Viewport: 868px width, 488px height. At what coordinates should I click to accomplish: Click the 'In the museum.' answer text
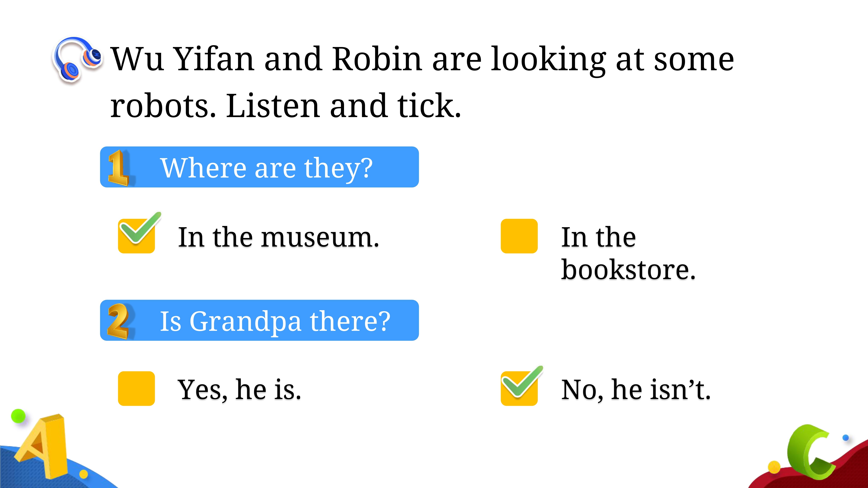[x=278, y=237]
